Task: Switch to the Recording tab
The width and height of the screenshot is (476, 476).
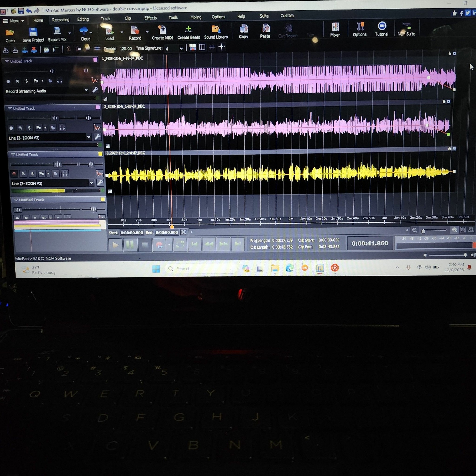Action: coord(61,20)
